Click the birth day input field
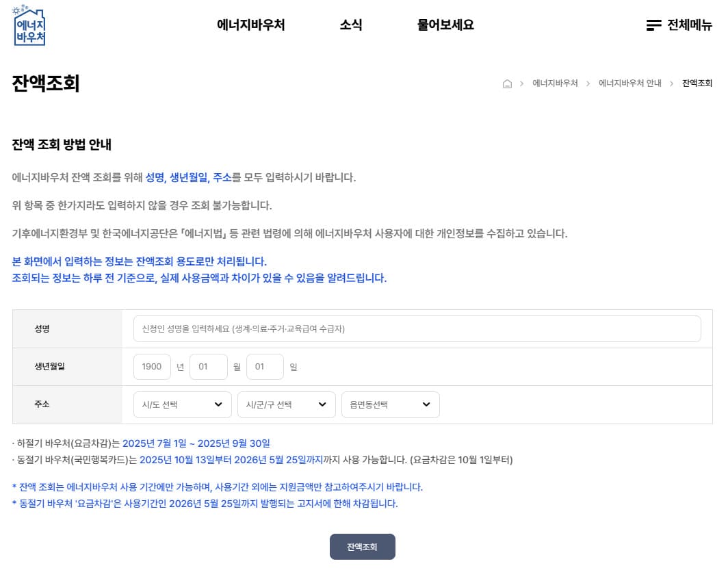The height and width of the screenshot is (570, 728). tap(265, 367)
